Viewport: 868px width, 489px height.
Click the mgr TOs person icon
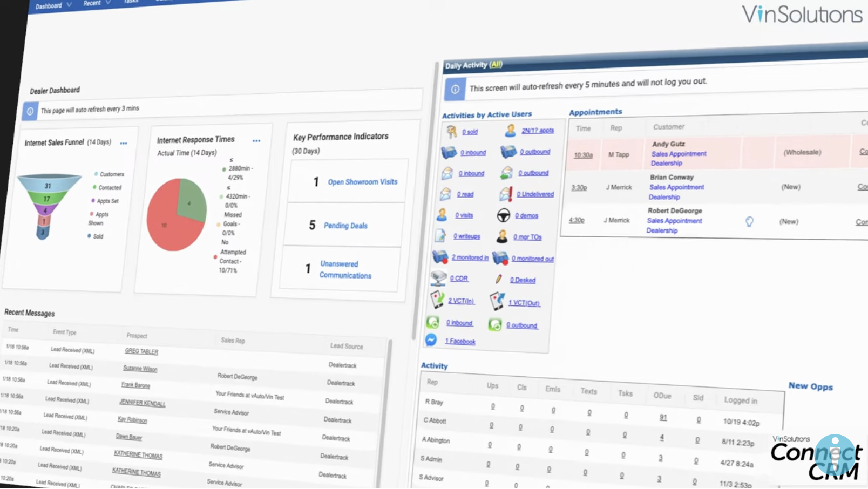click(x=502, y=236)
